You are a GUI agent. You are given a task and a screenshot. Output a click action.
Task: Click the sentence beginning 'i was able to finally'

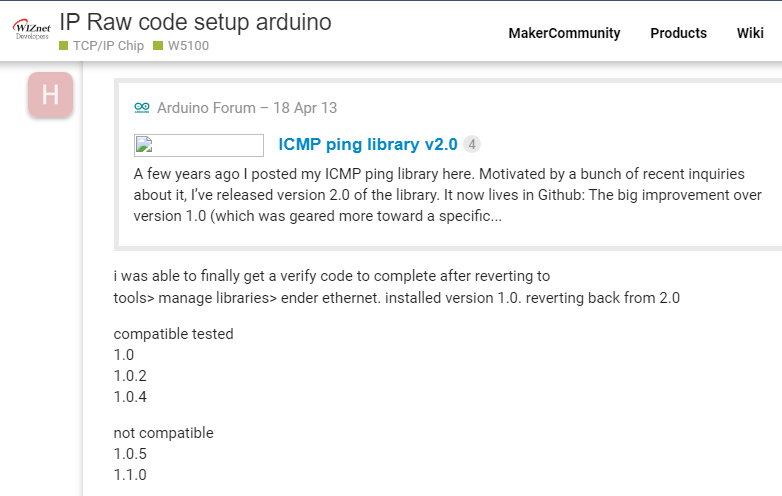[396, 287]
